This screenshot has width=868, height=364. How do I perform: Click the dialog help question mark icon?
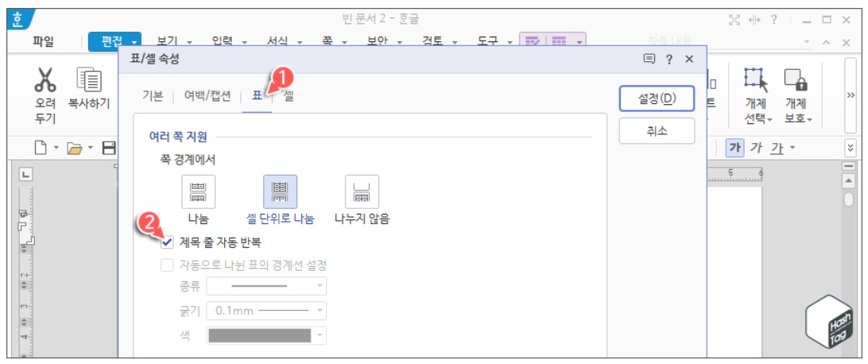point(670,59)
